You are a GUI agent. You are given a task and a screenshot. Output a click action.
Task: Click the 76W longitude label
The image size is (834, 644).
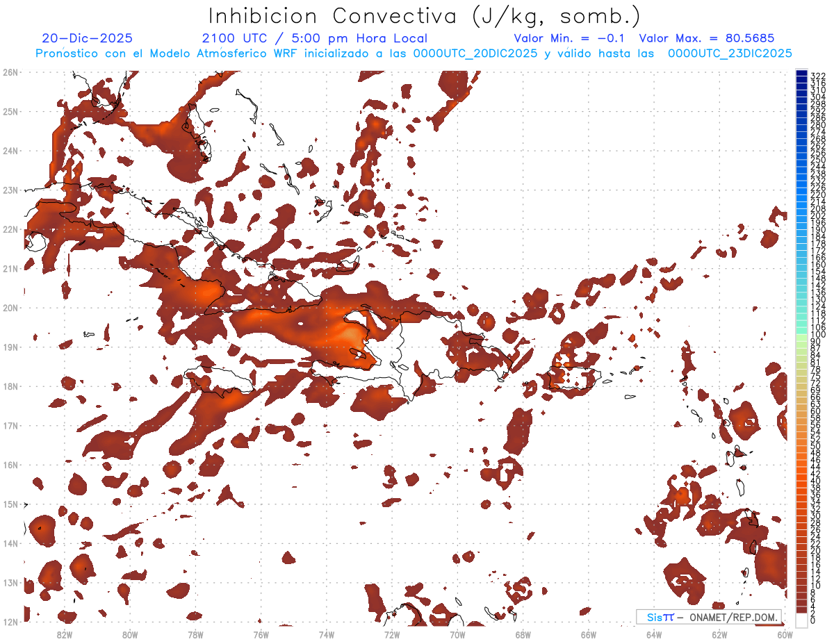click(261, 634)
